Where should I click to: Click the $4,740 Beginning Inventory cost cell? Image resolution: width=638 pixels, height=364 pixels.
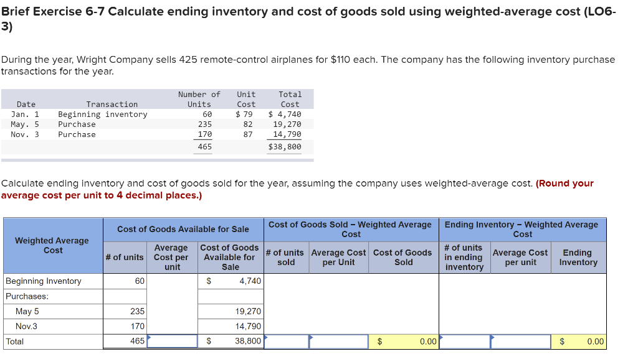click(231, 281)
